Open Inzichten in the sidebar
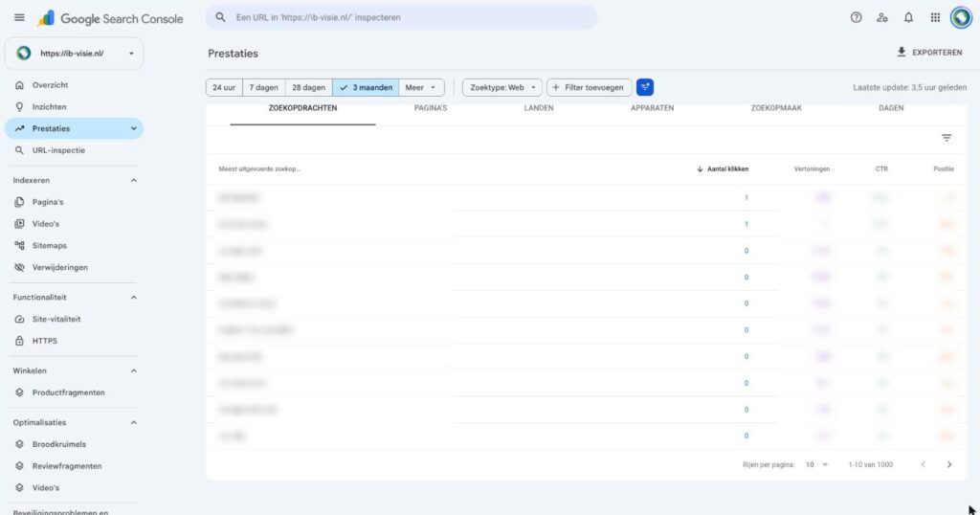 pos(74,107)
